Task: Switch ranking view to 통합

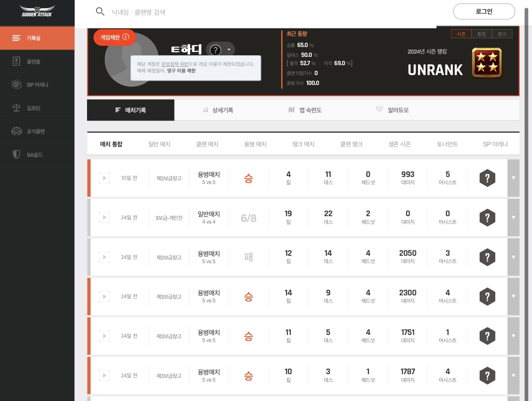Action: coord(481,34)
